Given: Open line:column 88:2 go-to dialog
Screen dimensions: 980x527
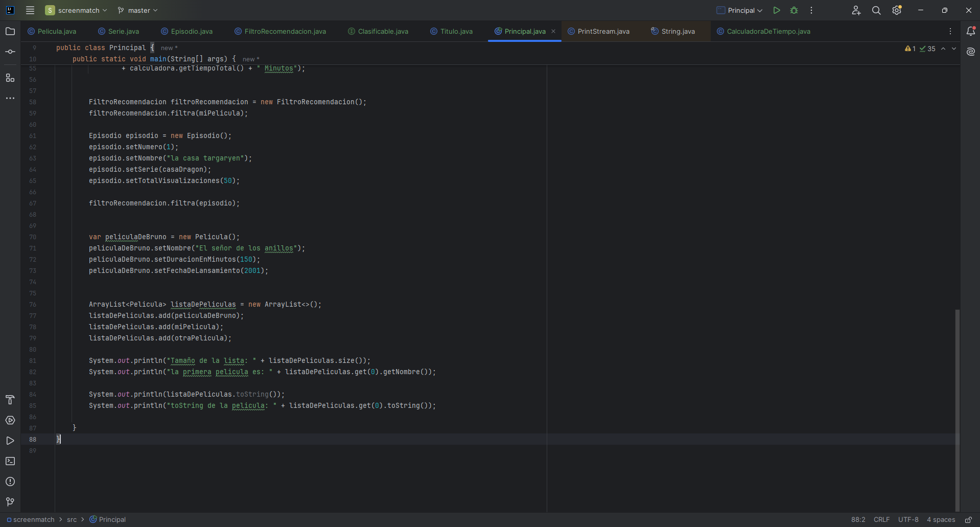Looking at the screenshot, I should 858,519.
